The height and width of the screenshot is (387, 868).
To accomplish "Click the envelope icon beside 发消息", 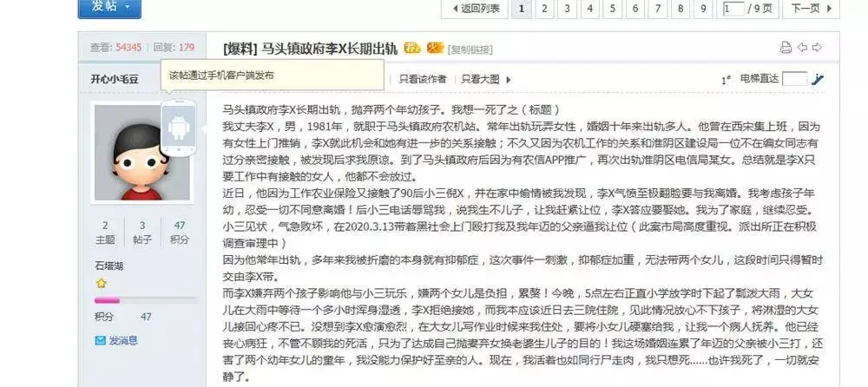I will [99, 341].
